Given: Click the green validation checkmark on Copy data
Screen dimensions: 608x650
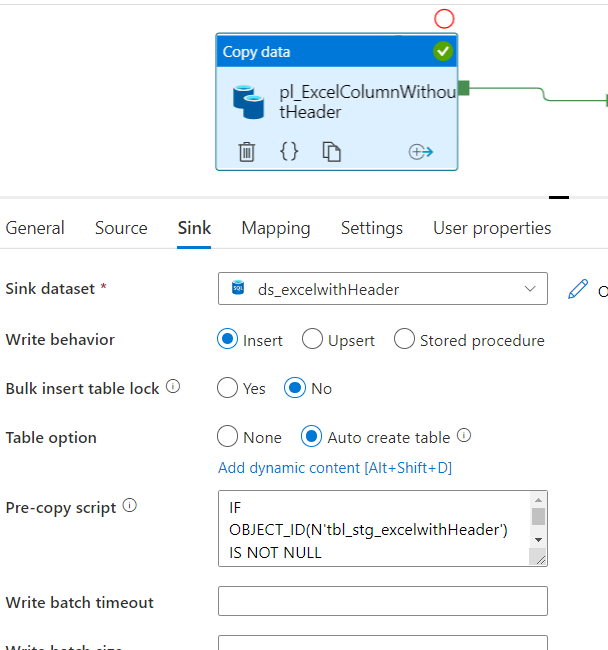Looking at the screenshot, I should tap(443, 51).
